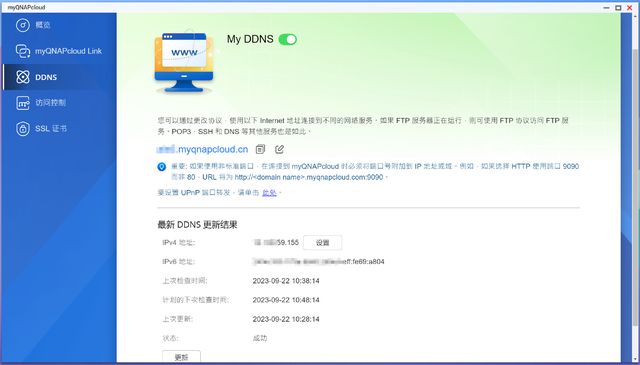The width and height of the screenshot is (640, 365).
Task: Click the IPv4 地址 label
Action: coord(179,243)
